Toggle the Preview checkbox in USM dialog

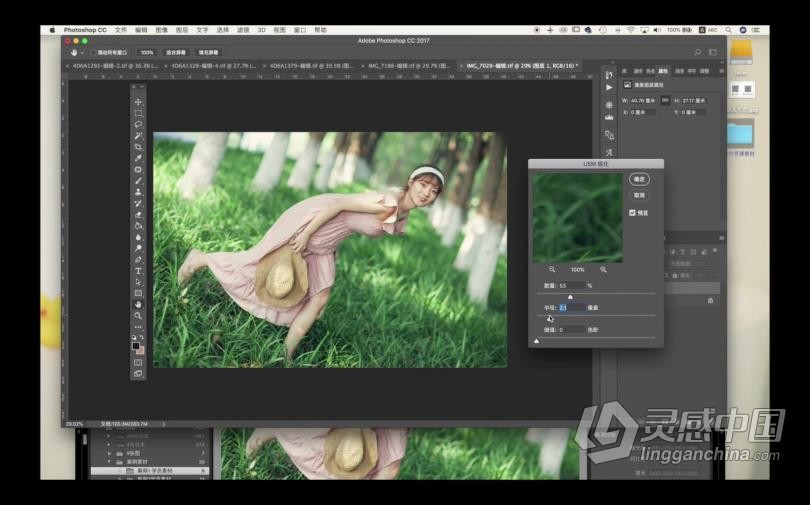point(632,213)
